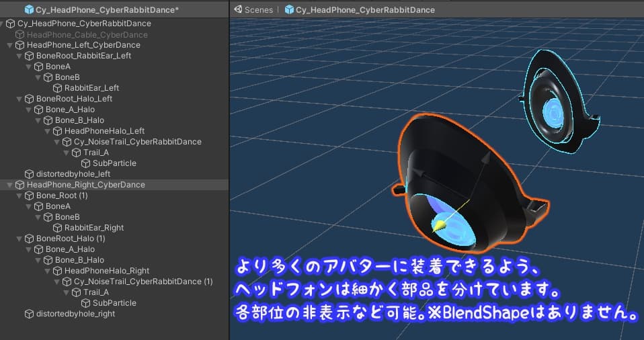The width and height of the screenshot is (644, 340).
Task: Collapse the BoneRoot_Halo_Left node
Action: tap(19, 99)
